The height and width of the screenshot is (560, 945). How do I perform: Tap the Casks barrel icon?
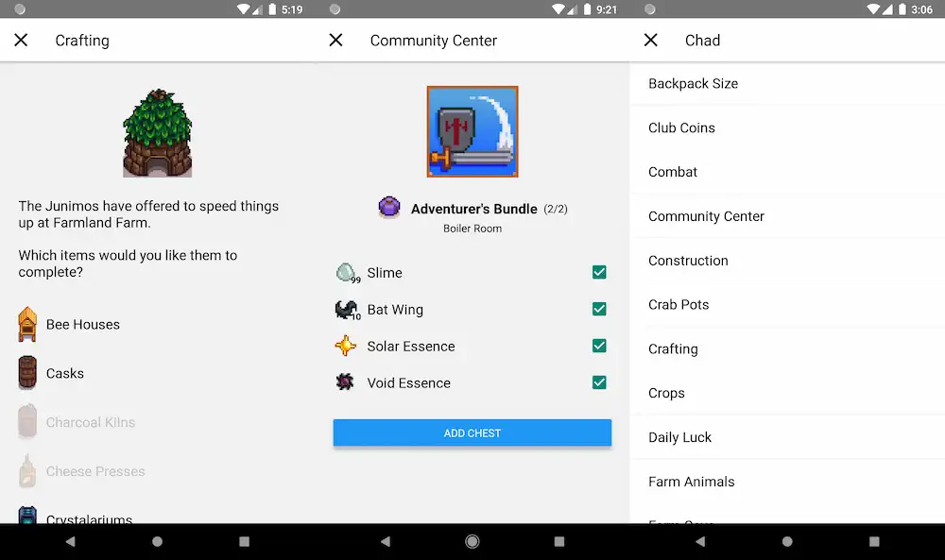tap(27, 373)
